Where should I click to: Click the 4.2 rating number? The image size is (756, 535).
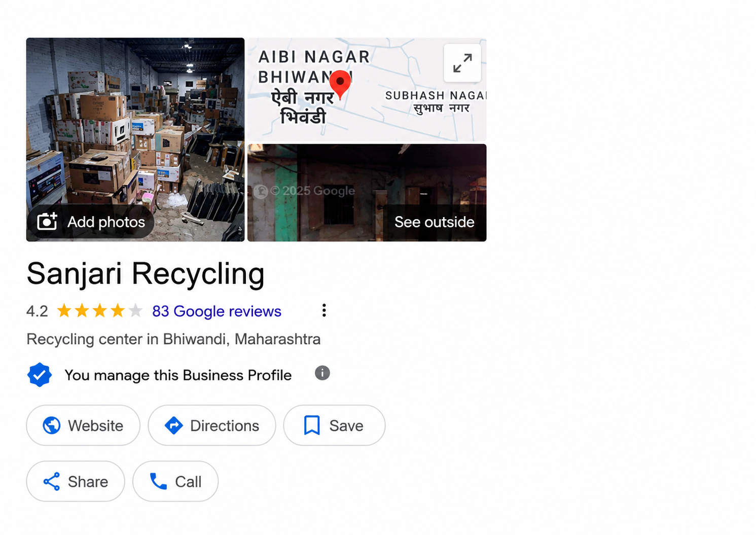[37, 311]
